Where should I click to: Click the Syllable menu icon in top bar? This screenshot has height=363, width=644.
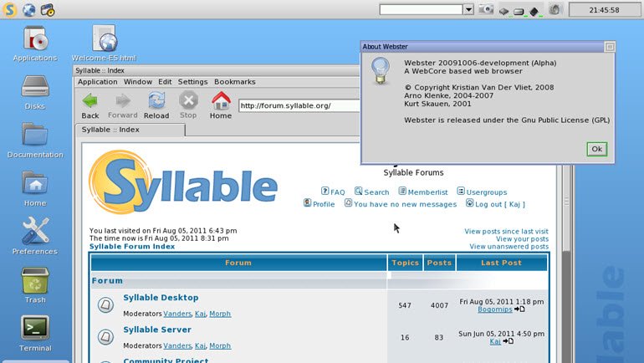coord(10,10)
